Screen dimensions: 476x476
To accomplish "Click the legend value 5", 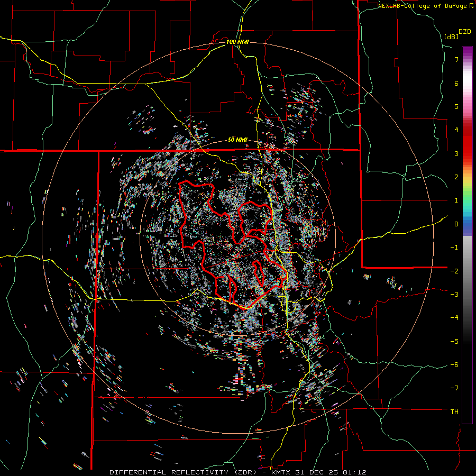I will coord(456,106).
